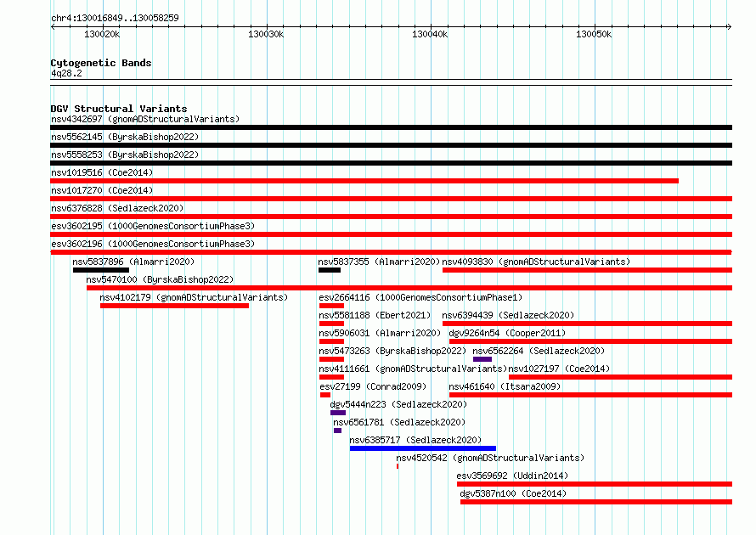Click nsv5837355 Almarri2020 text label
The image size is (756, 535).
[379, 262]
